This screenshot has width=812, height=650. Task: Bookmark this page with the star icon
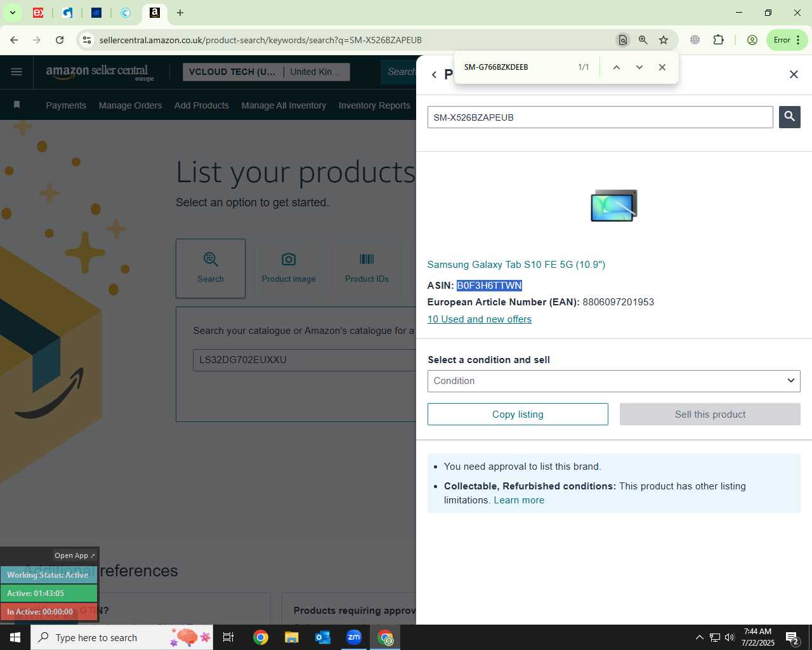tap(664, 40)
